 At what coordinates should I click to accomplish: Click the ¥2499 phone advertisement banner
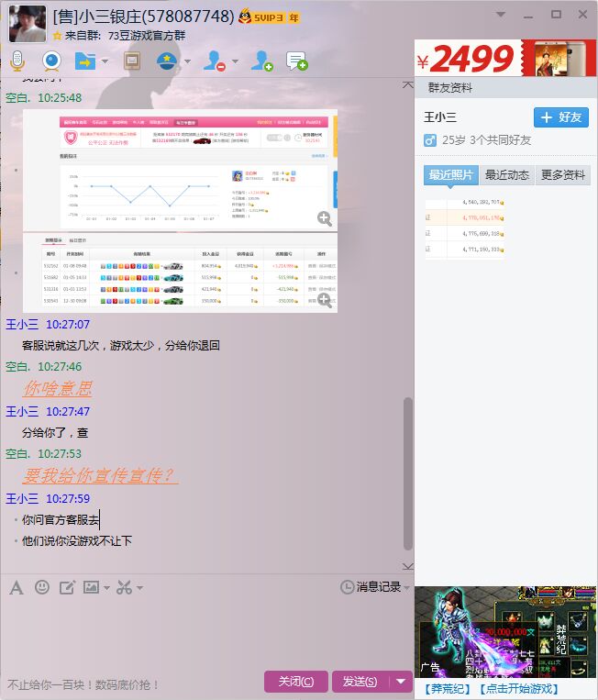[505, 58]
